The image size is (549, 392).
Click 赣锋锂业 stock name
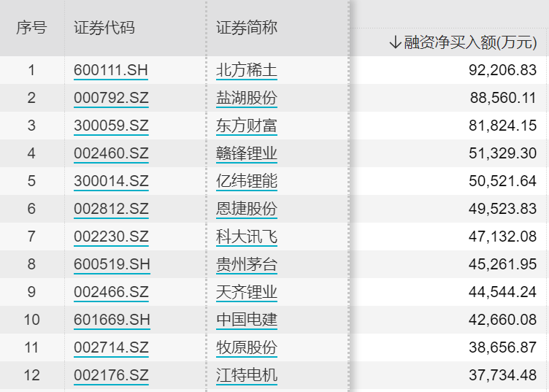click(247, 154)
